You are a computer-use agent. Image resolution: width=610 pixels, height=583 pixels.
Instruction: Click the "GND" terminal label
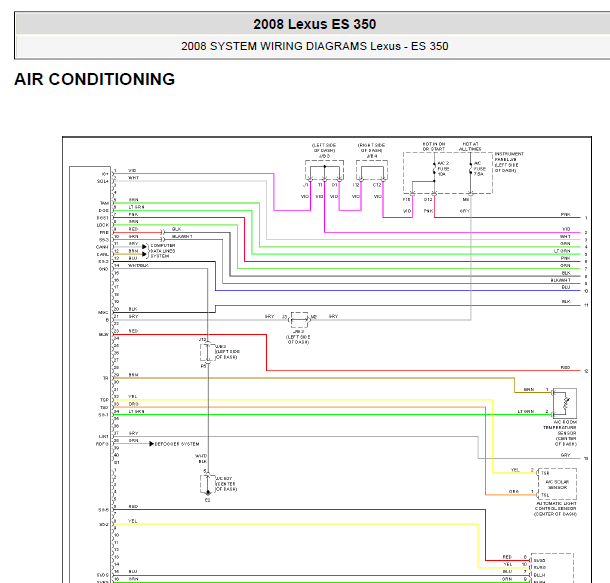103,269
